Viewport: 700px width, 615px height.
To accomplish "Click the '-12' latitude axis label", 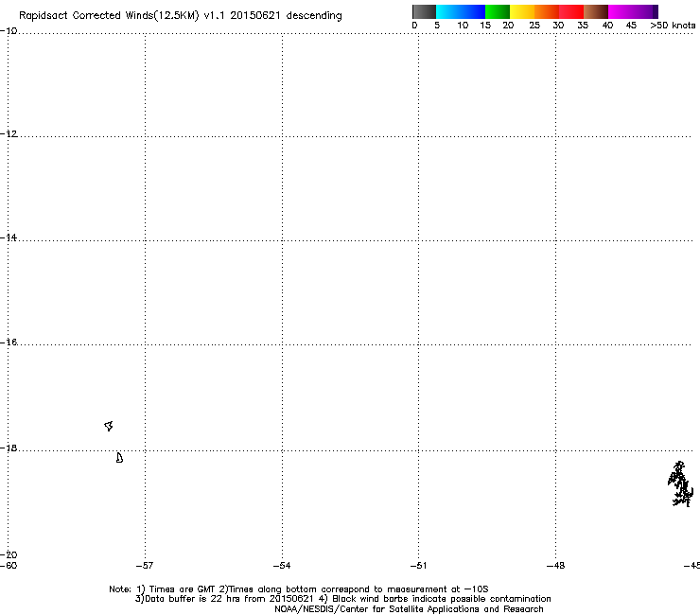I will pos(9,134).
